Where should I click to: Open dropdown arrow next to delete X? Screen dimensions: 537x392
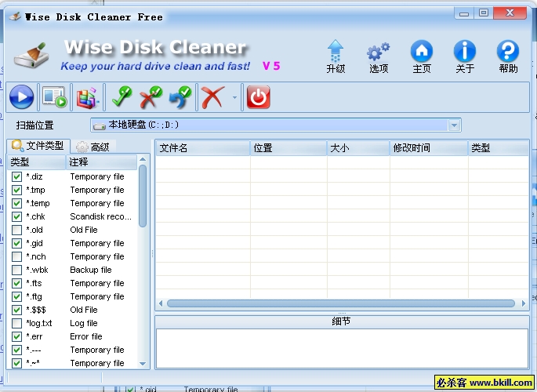[x=234, y=97]
